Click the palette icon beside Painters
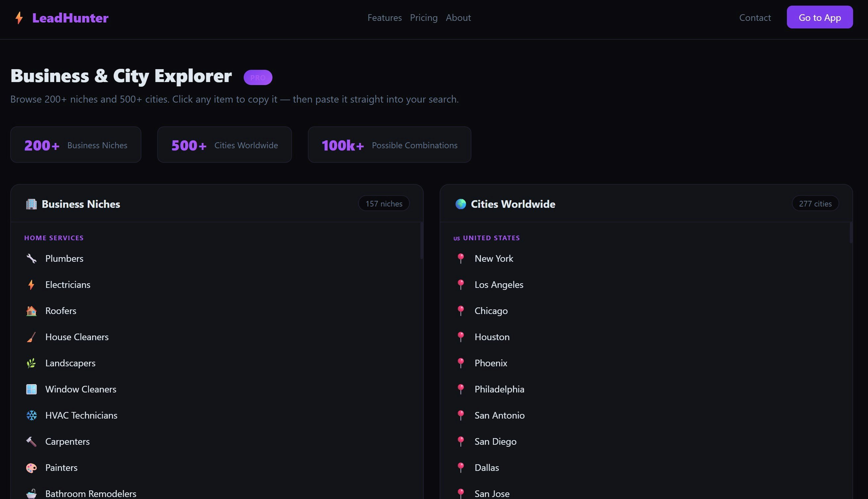This screenshot has width=868, height=499. click(x=31, y=468)
